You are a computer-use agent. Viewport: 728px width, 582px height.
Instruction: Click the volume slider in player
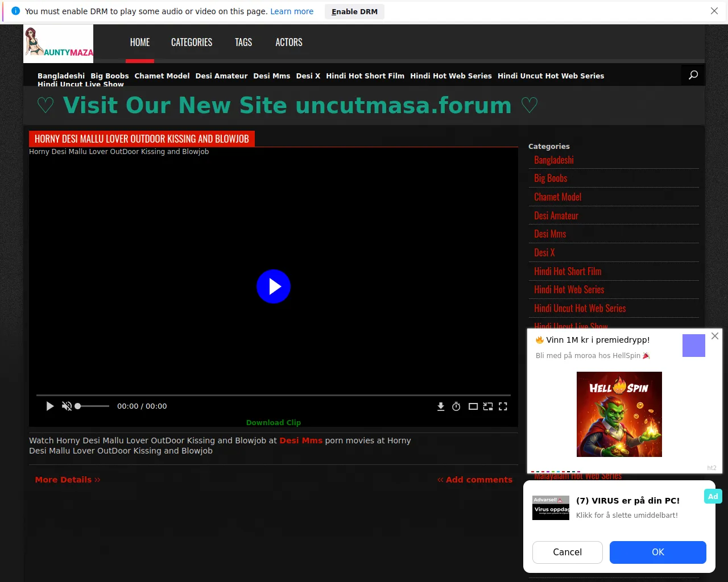[92, 406]
